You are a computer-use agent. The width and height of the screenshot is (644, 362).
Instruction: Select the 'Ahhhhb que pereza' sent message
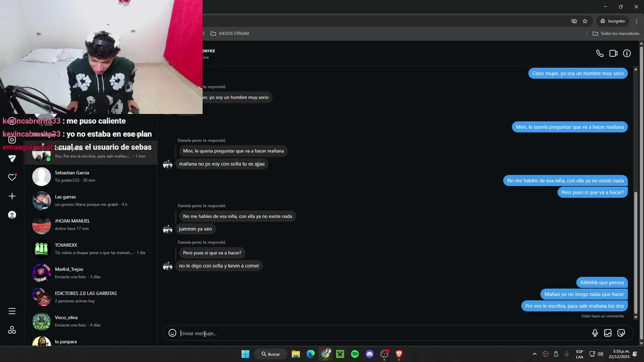pyautogui.click(x=602, y=283)
